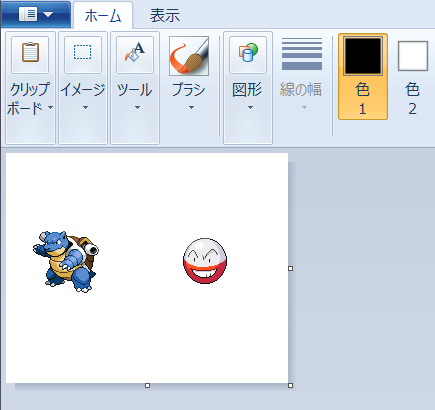This screenshot has height=410, width=435.
Task: Expand the ブラシ dropdown arrow
Action: (x=191, y=107)
